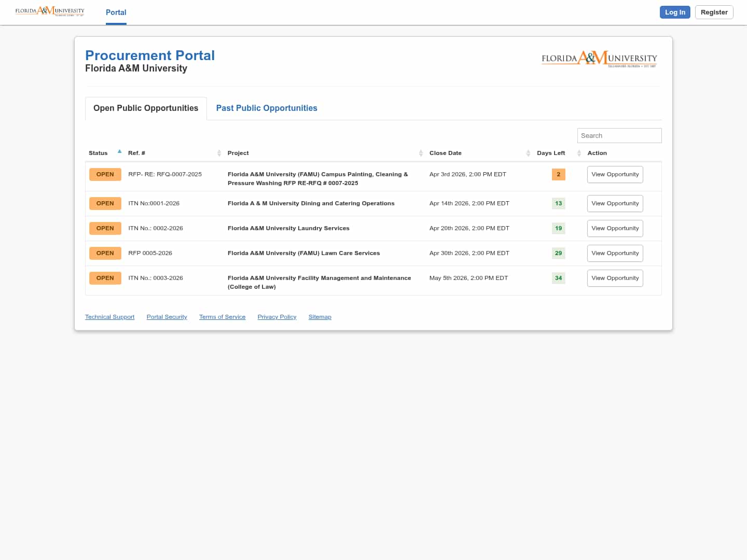
Task: Sort table by Ref. # column
Action: tap(219, 153)
